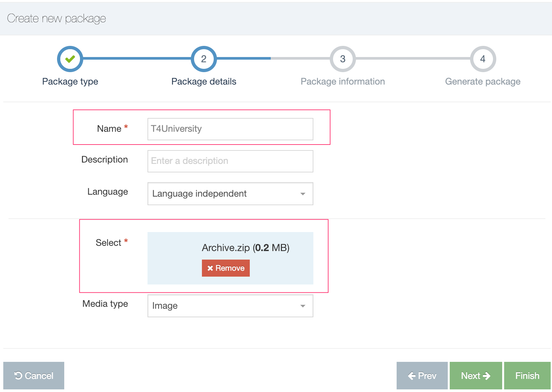Click the Finish button

coord(527,376)
